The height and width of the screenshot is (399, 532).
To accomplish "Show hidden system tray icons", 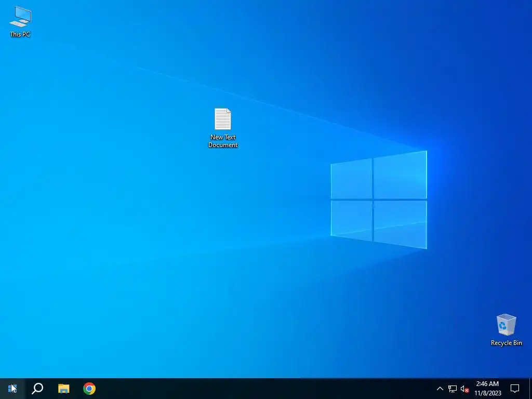I will click(x=440, y=389).
